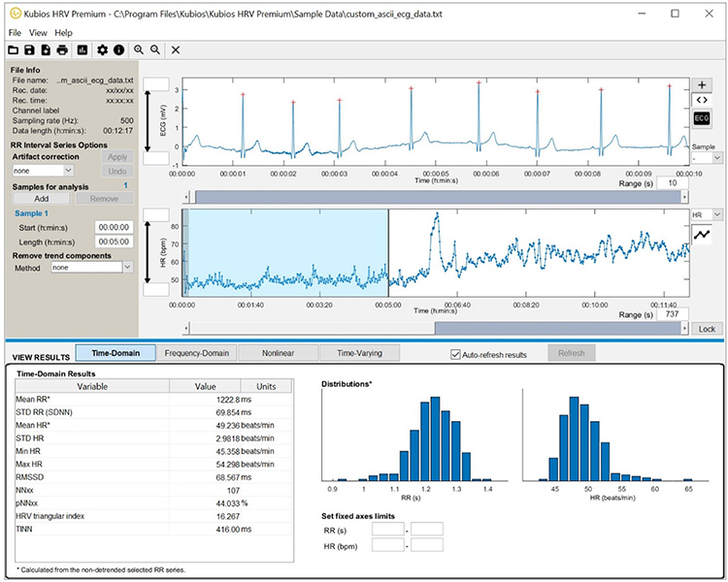This screenshot has height=582, width=728.
Task: Click the info about icon in toolbar
Action: tap(118, 49)
